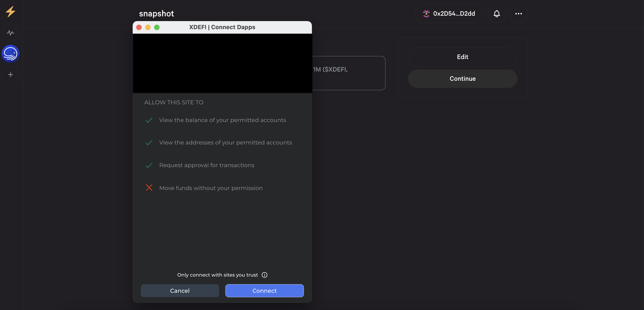This screenshot has width=644, height=310.
Task: Click the Continue button
Action: tap(462, 79)
